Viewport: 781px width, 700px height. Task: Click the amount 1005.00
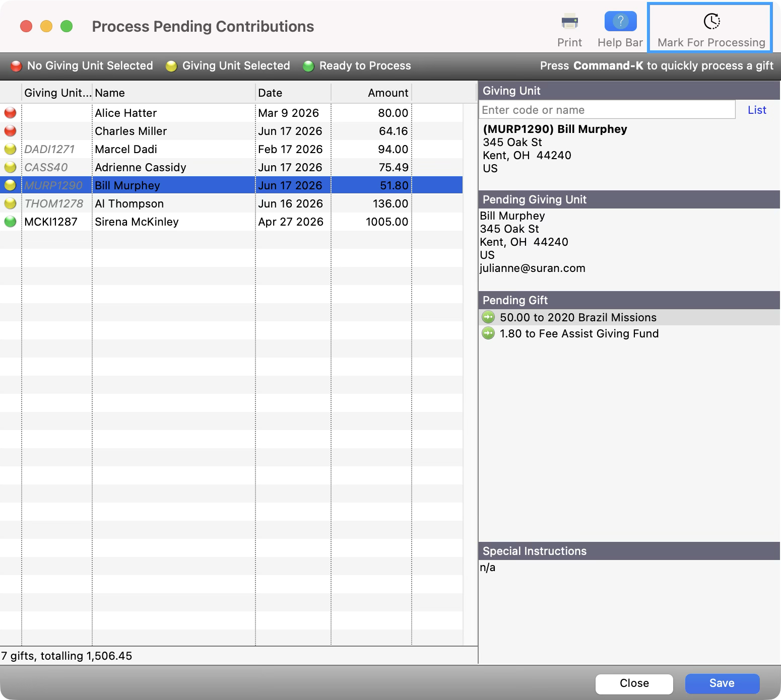(387, 222)
